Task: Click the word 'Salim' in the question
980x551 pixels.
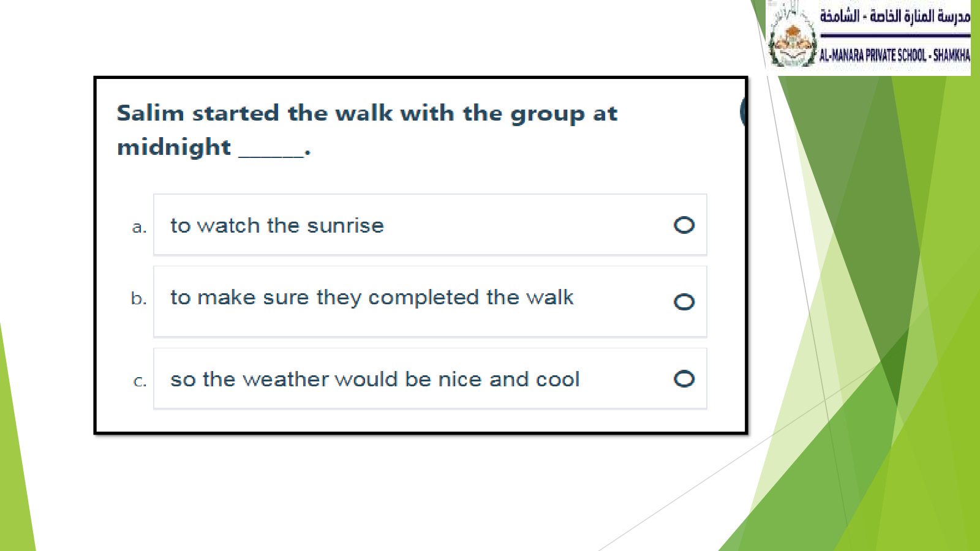Action: (150, 113)
